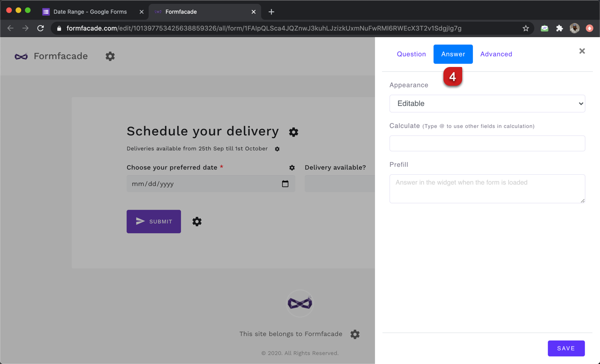This screenshot has width=600, height=364.
Task: Open the gear icon for Choose your preferred date
Action: click(x=292, y=167)
